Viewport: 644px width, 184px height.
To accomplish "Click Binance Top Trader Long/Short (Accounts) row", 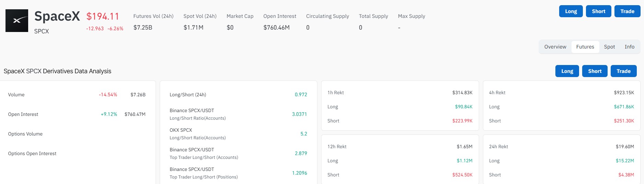I will coord(238,153).
